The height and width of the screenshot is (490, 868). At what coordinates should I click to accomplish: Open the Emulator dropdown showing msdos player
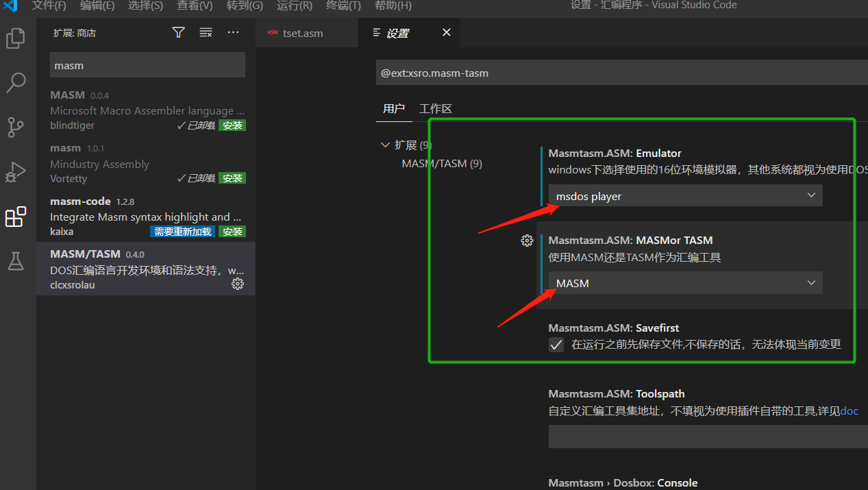coord(685,195)
